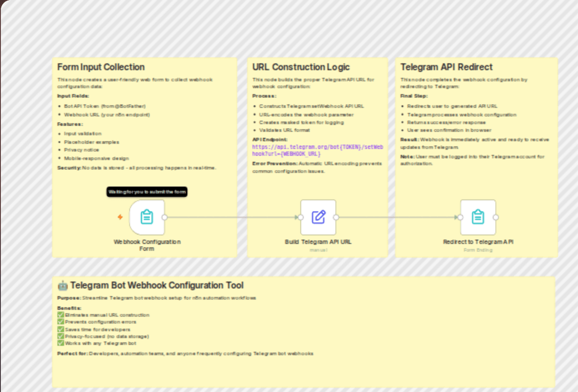Click 'Constructs Telegram setWebhook API URL' bullet
578x392 pixels.
point(311,106)
